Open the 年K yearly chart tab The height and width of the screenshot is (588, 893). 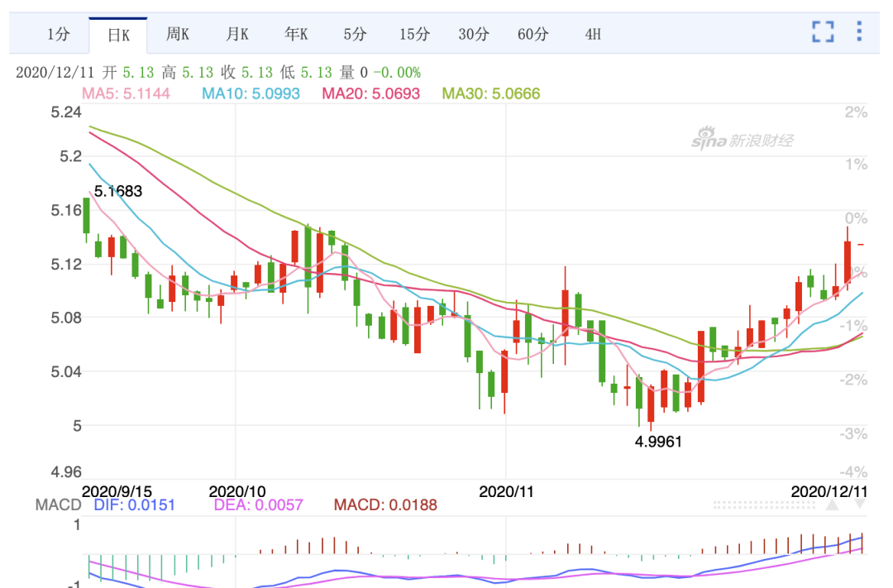296,34
